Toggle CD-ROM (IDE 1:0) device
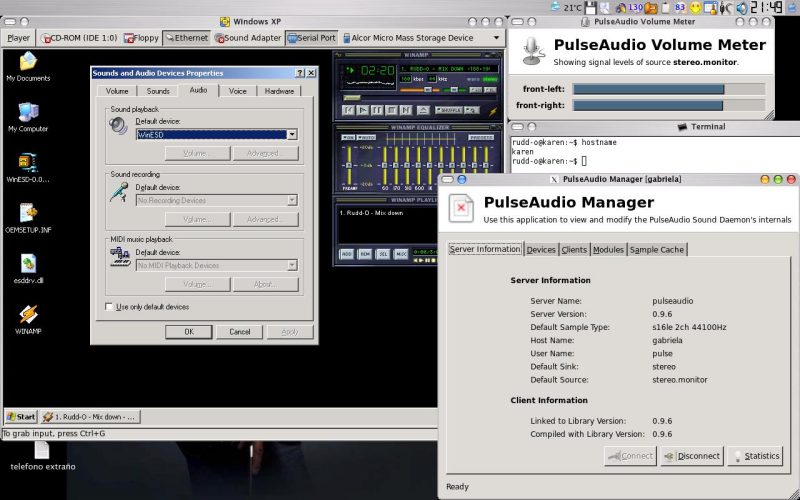 click(x=79, y=38)
